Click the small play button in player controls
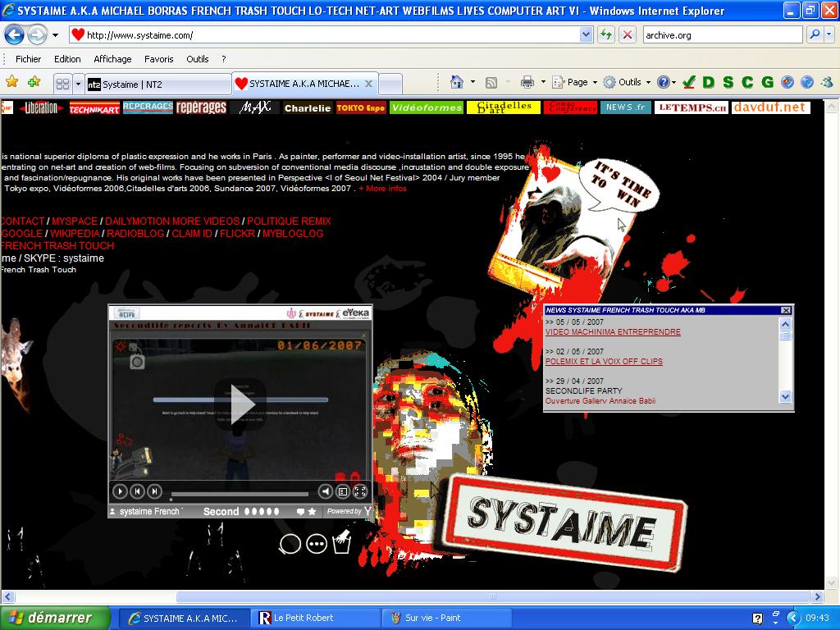 (120, 491)
